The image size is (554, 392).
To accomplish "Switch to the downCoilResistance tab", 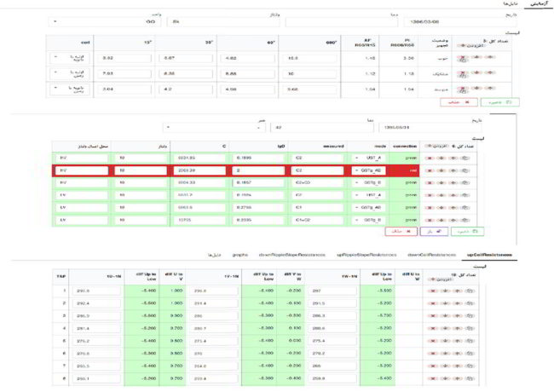I will point(430,254).
